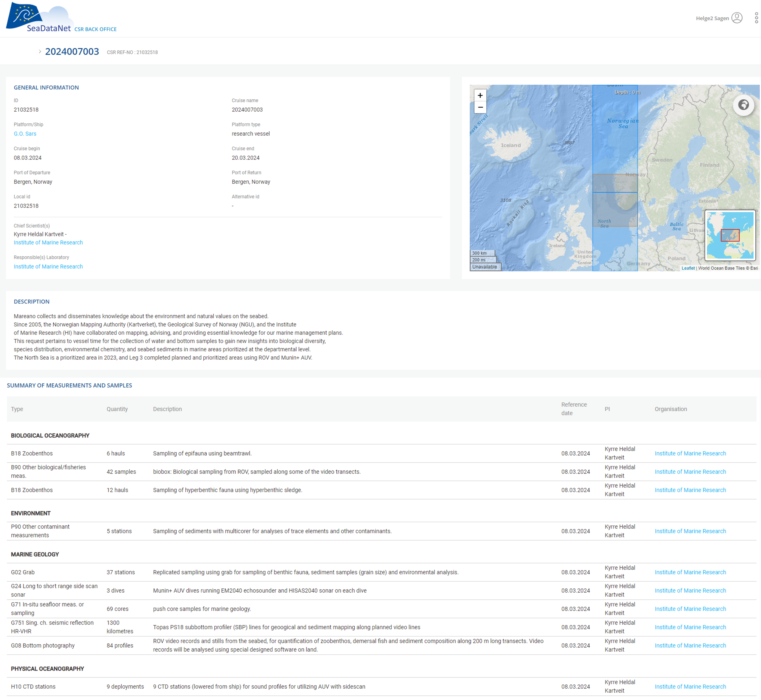Open organisation link in P90 contaminant row
This screenshot has height=700, width=761.
click(690, 531)
